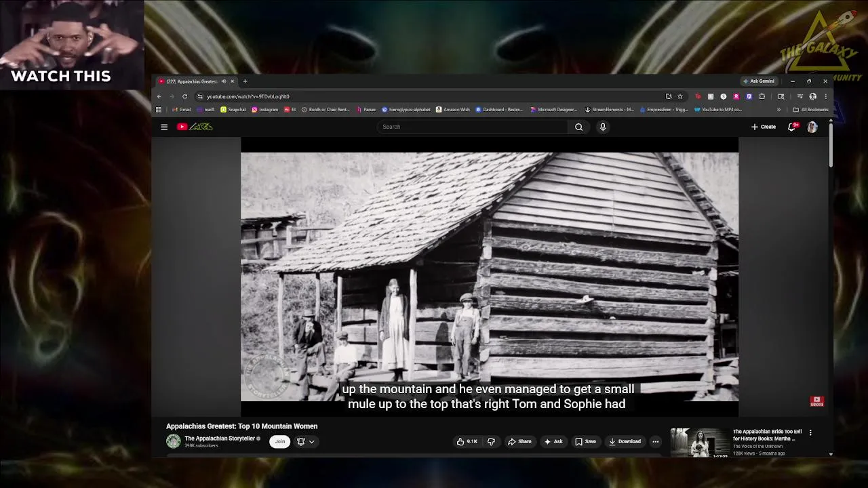Open the EmpressEren bookmark

tap(664, 109)
